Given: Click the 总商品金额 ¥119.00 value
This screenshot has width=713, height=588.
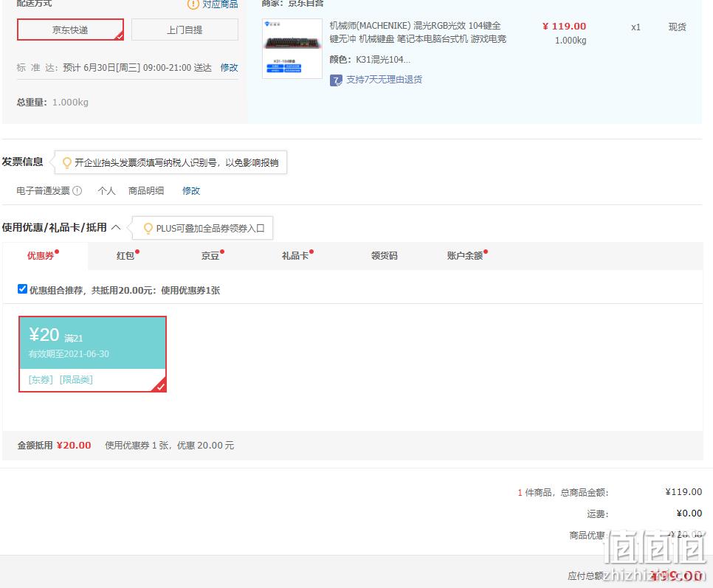Looking at the screenshot, I should tap(683, 492).
